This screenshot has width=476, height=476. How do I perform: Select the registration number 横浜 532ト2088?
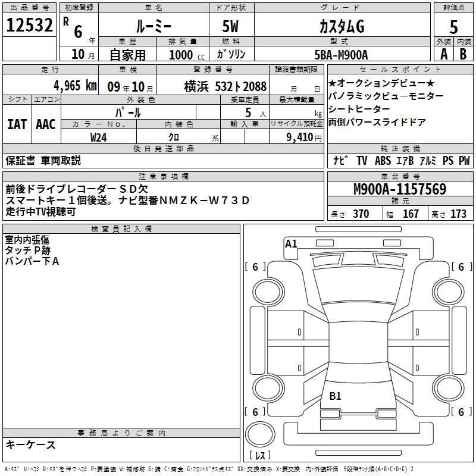225,86
